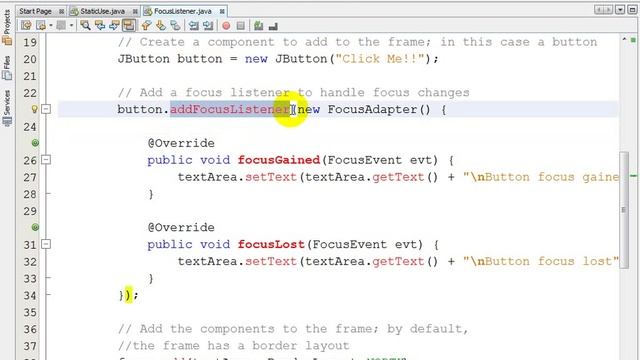Click line number 20 in the gutter

[30, 59]
